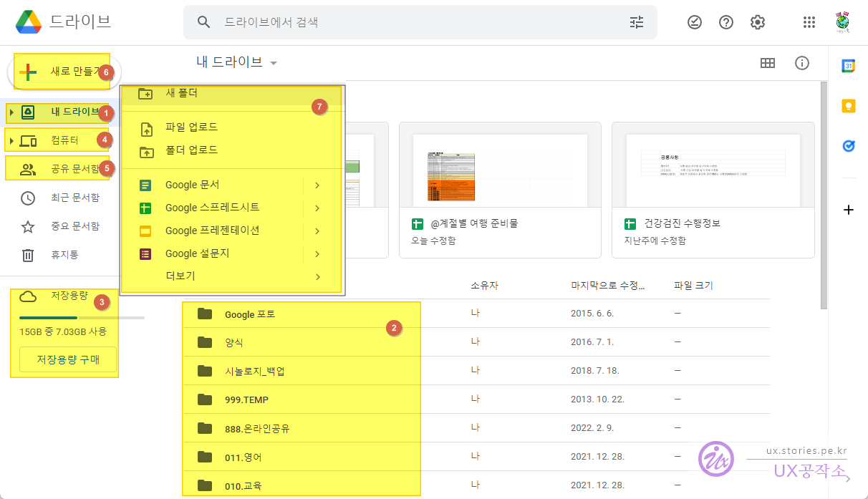Select Google 스프레드시트 menu entry
The image size is (868, 499).
point(232,208)
